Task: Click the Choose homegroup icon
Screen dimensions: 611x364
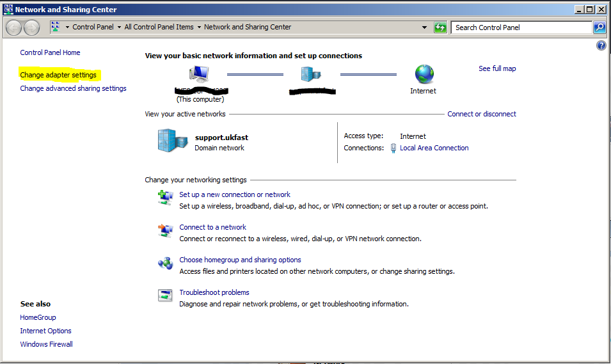Action: tap(165, 263)
